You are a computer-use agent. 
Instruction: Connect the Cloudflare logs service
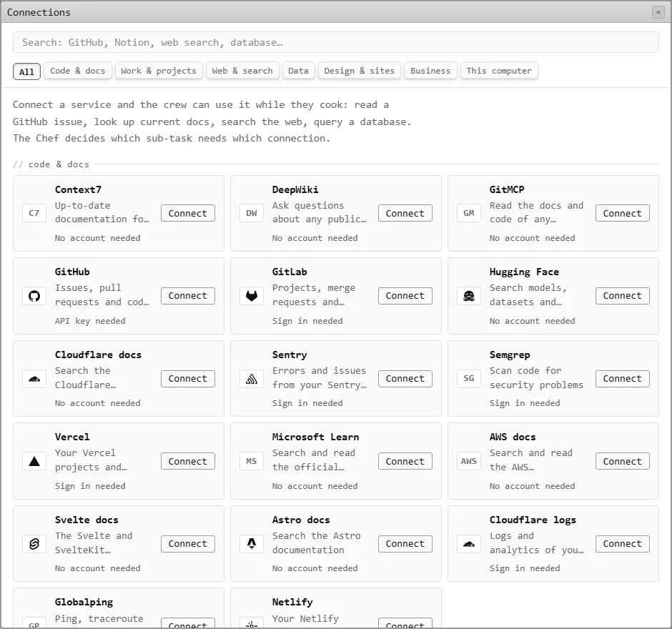(x=622, y=544)
